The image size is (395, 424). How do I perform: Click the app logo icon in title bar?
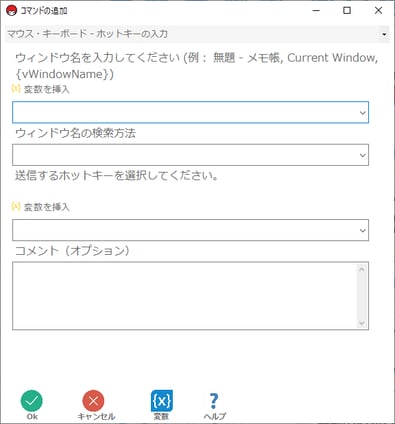pyautogui.click(x=12, y=11)
